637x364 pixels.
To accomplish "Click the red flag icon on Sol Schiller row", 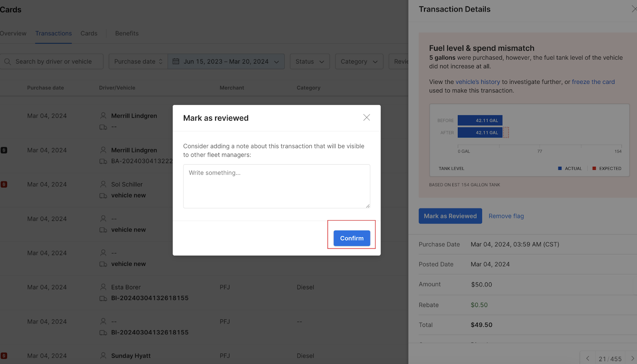I will tap(4, 185).
